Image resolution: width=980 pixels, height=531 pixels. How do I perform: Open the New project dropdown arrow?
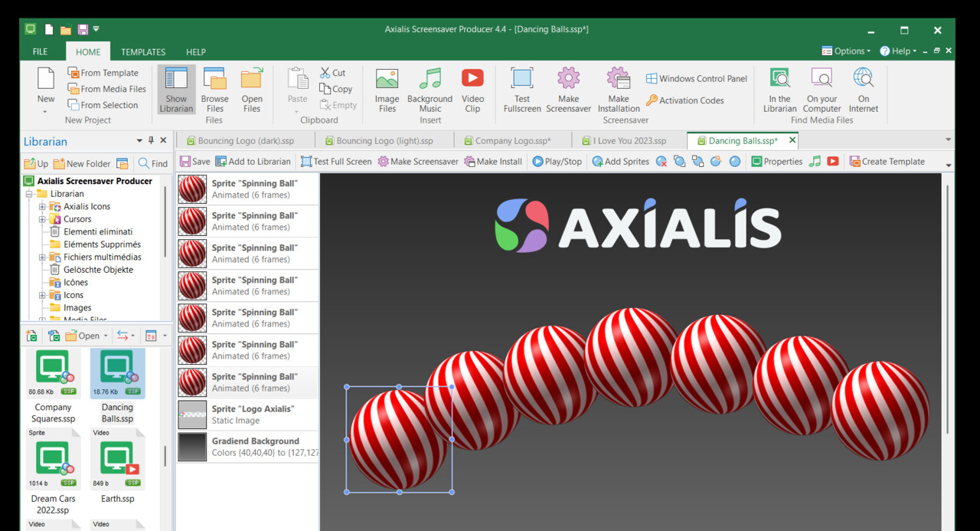pyautogui.click(x=45, y=110)
